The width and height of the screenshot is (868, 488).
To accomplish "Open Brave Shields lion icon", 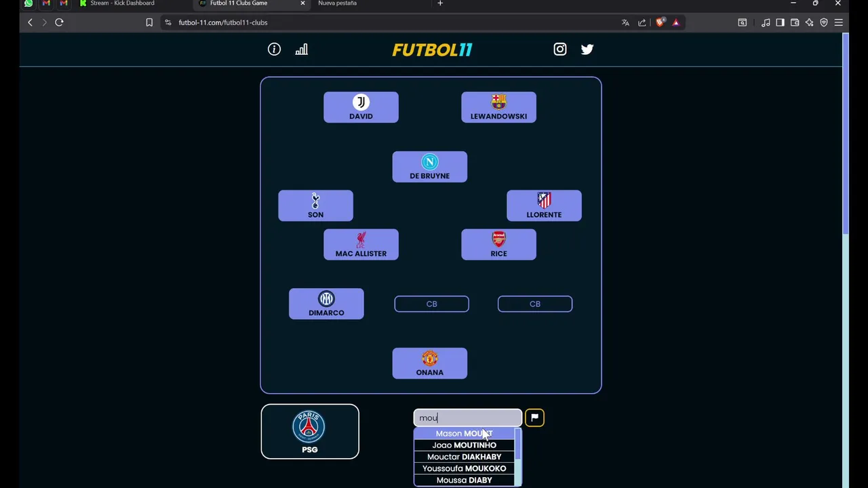I will coord(660,22).
